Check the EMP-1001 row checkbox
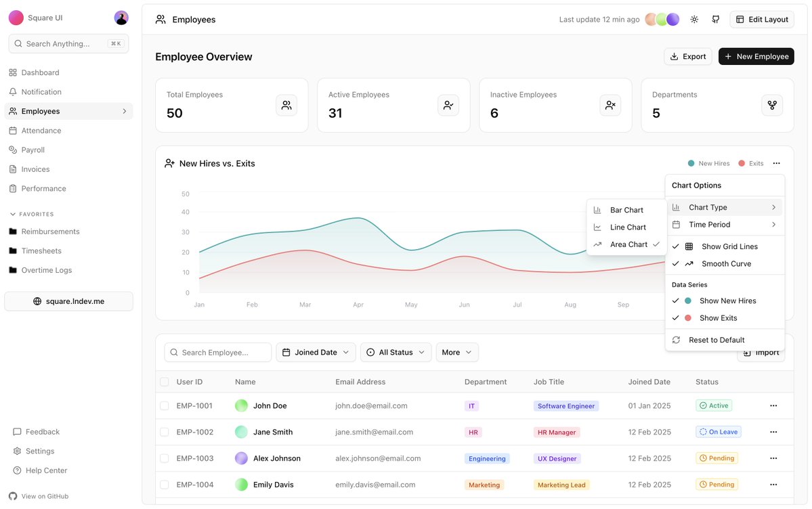Screen dimensions: 812x509 [x=164, y=406]
